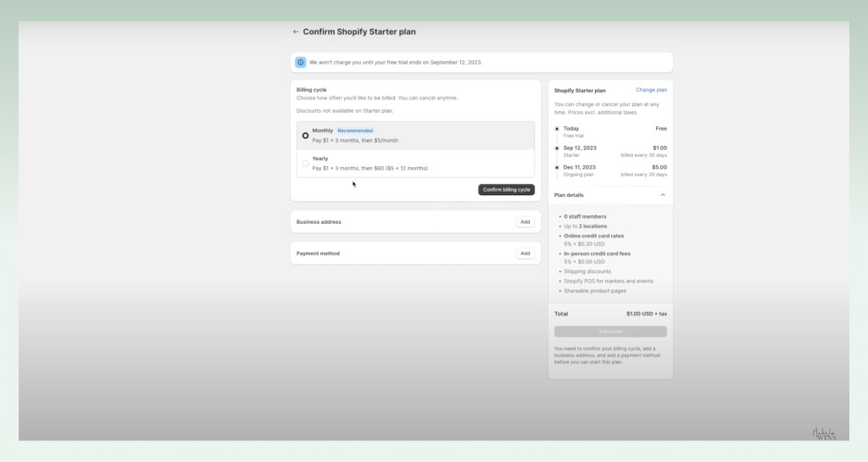
Task: Select the Monthly billing cycle radio button
Action: click(x=305, y=136)
